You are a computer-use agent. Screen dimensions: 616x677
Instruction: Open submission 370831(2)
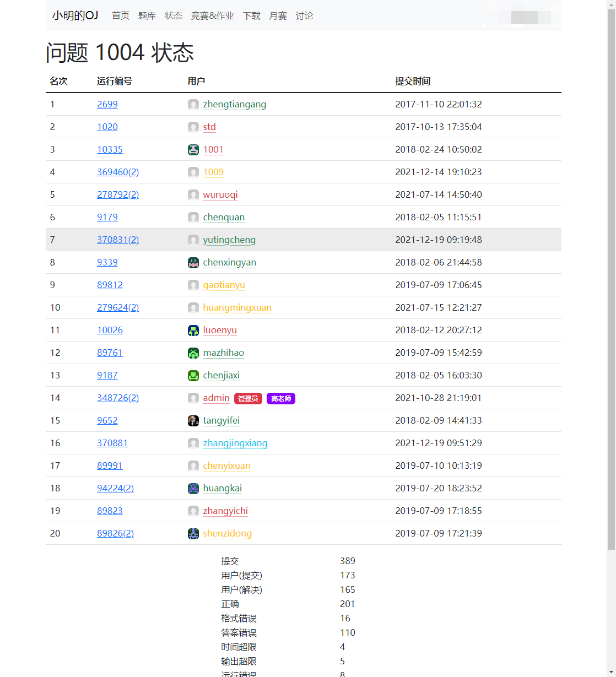click(118, 240)
